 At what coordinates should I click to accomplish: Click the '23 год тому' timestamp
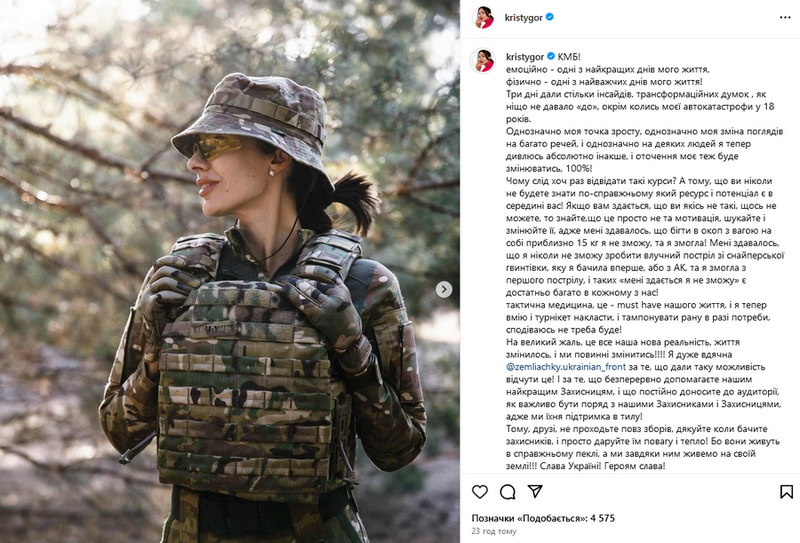pos(494,531)
